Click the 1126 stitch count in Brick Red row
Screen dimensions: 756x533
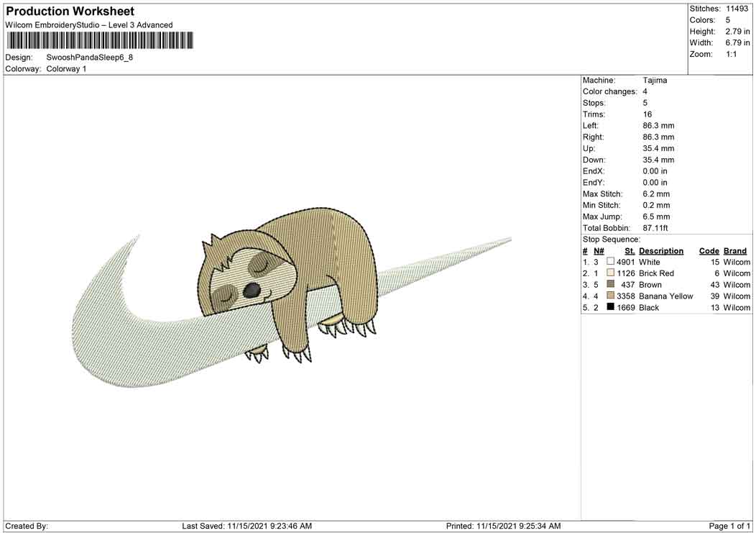pos(626,273)
